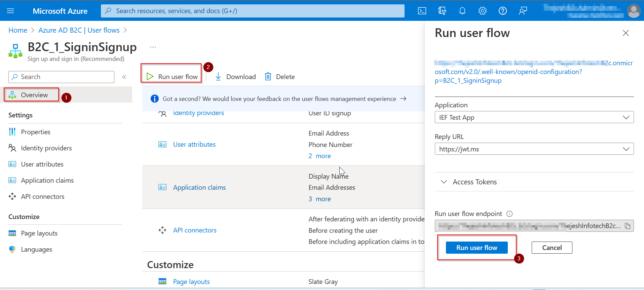Open the Reply URL dropdown showing https://jwt.ms

click(x=534, y=149)
